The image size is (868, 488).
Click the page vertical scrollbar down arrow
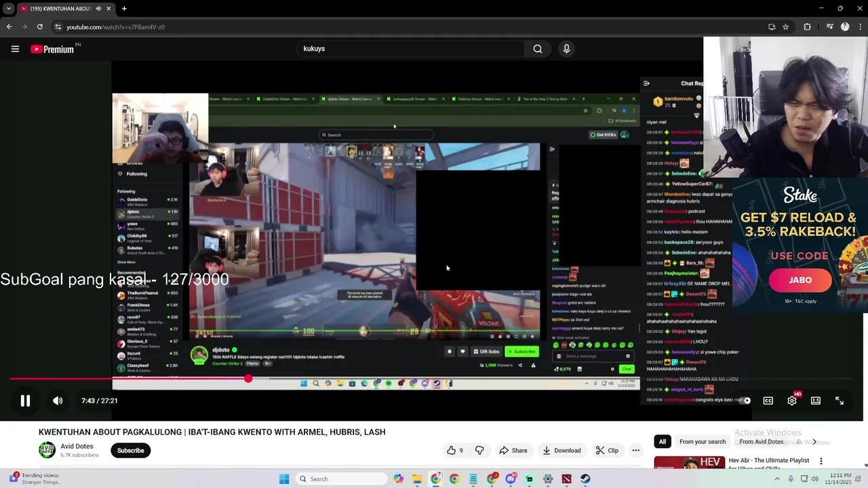click(x=865, y=466)
